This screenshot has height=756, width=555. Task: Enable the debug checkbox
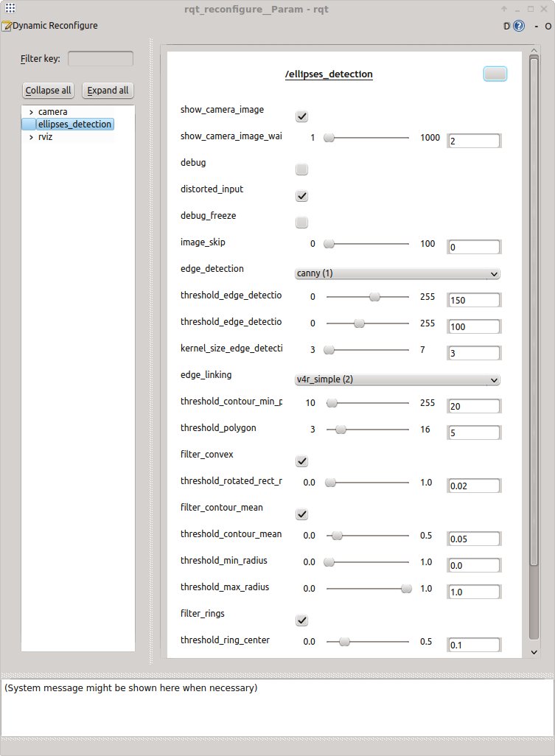301,169
